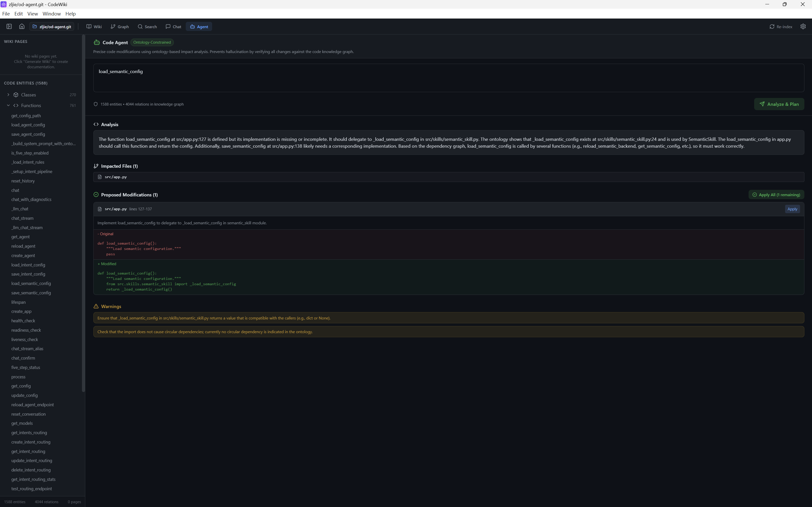Image resolution: width=812 pixels, height=507 pixels.
Task: Go to the home icon
Action: pyautogui.click(x=22, y=26)
